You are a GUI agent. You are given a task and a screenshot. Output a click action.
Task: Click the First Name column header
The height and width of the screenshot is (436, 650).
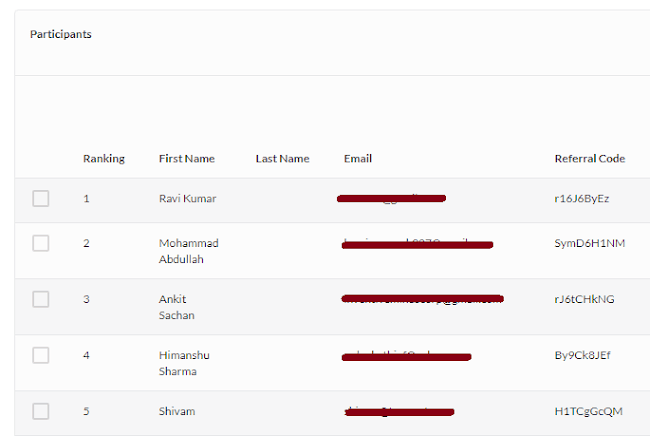(x=187, y=159)
